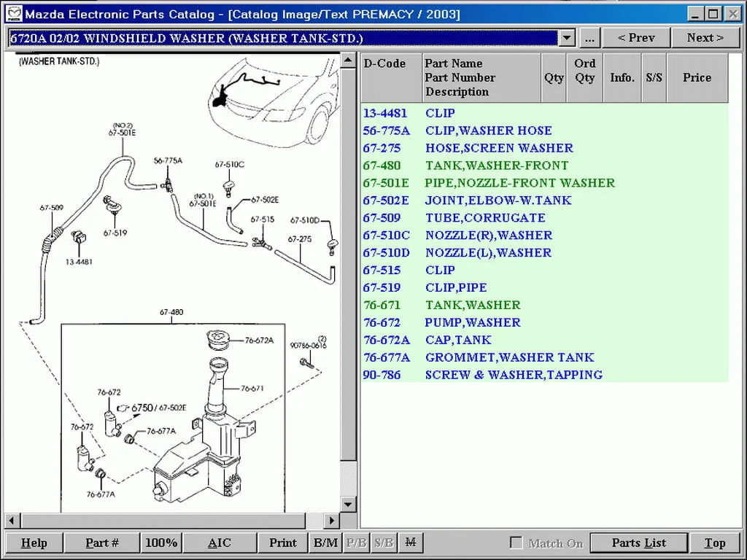This screenshot has height=560, width=747.
Task: Click the 67-509 callout in the diagram
Action: coord(52,208)
